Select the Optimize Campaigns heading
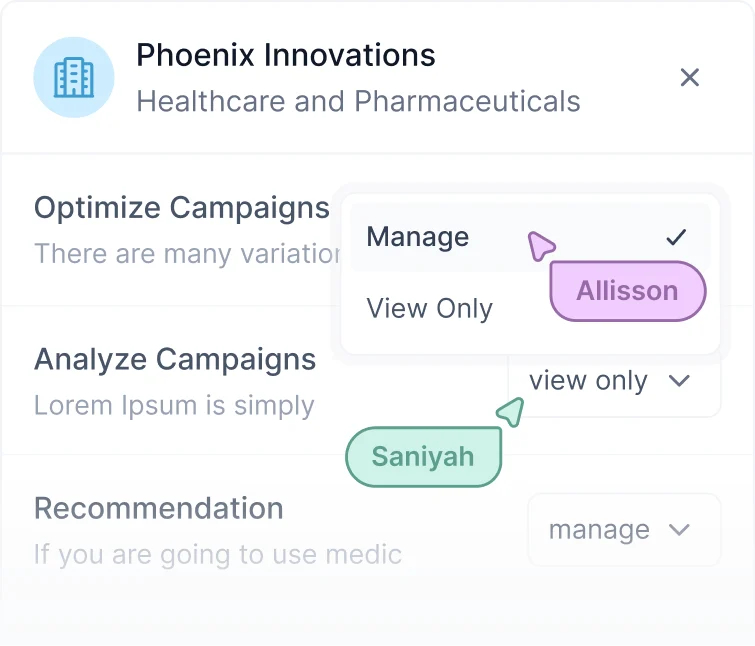The height and width of the screenshot is (646, 755). click(182, 208)
